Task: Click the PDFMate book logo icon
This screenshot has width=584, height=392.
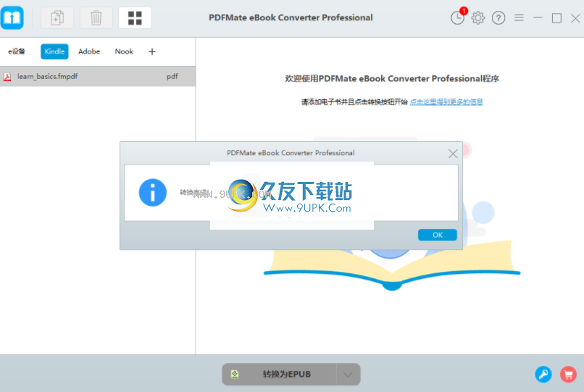Action: pyautogui.click(x=12, y=17)
